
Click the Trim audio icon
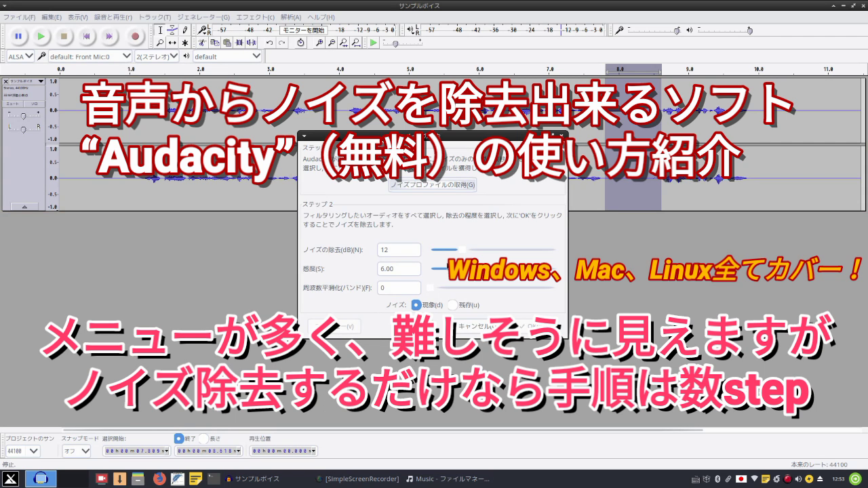[x=239, y=43]
